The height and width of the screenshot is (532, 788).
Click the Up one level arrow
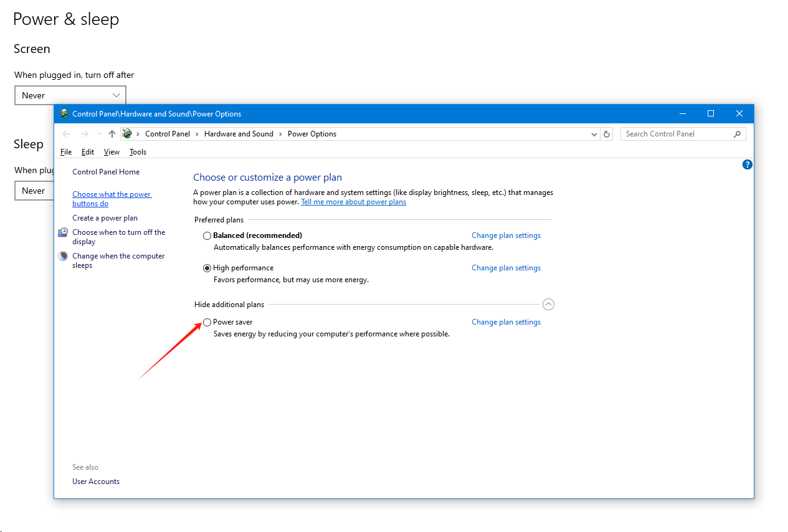point(112,134)
